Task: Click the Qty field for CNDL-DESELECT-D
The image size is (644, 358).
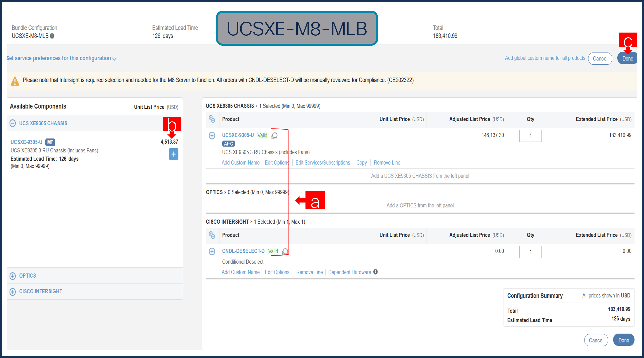Action: point(530,252)
